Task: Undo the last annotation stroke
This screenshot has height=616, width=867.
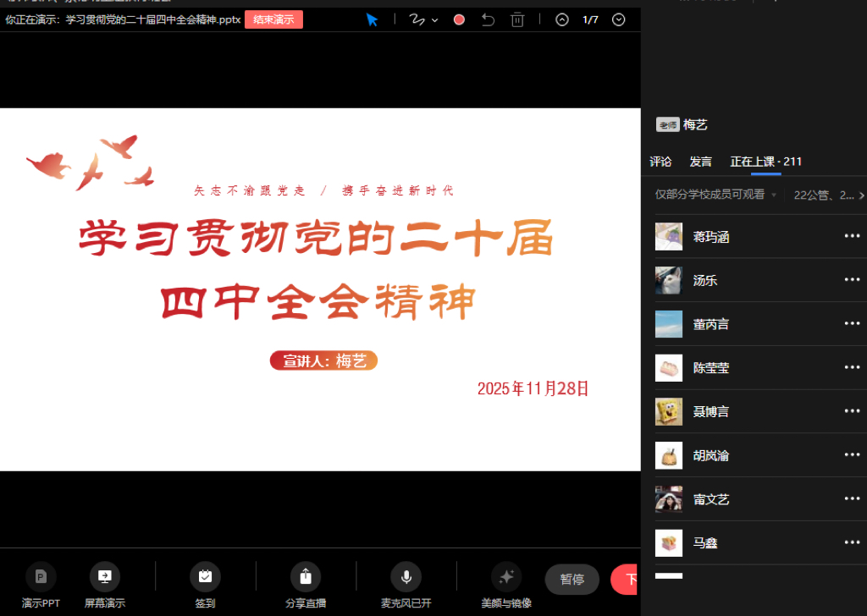Action: click(488, 19)
